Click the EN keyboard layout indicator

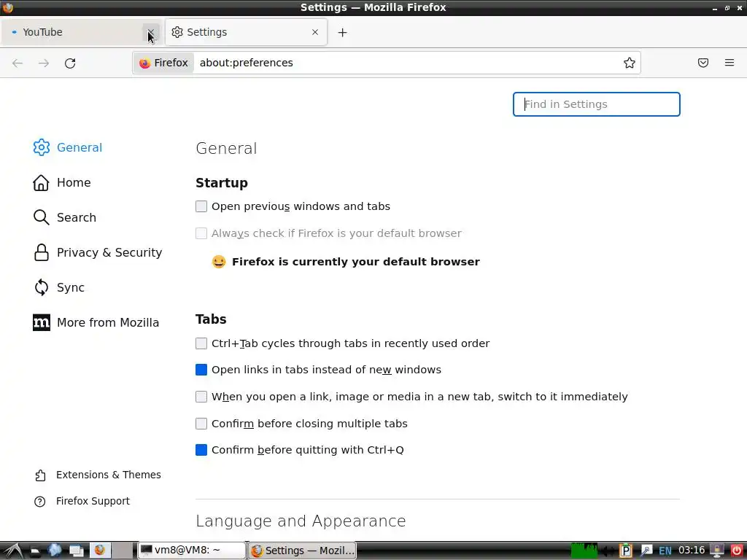[x=665, y=551]
